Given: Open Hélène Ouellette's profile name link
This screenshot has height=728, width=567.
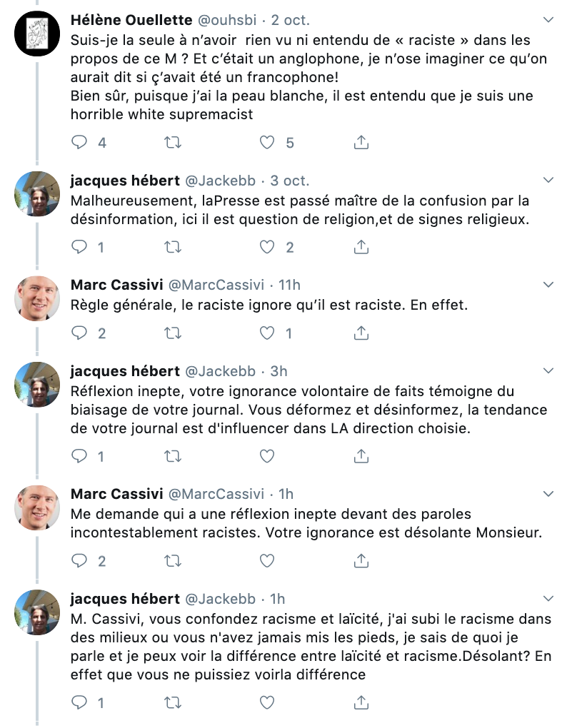Looking at the screenshot, I should [131, 20].
